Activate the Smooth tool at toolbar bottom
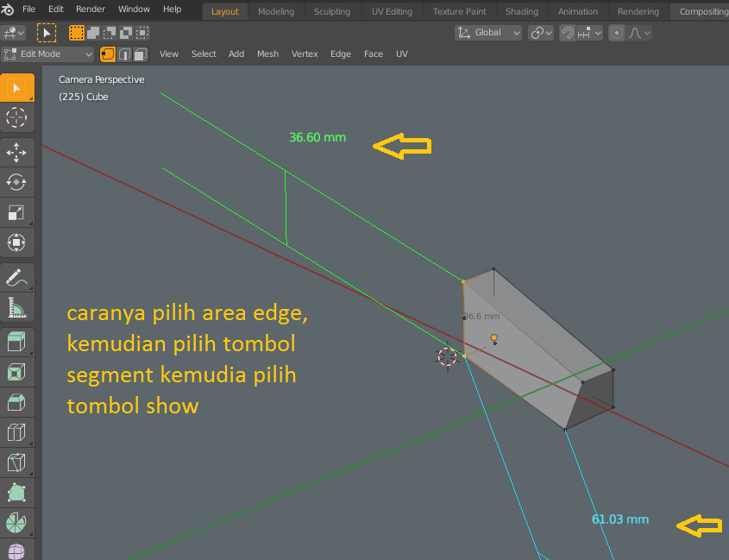The image size is (729, 560). click(16, 550)
